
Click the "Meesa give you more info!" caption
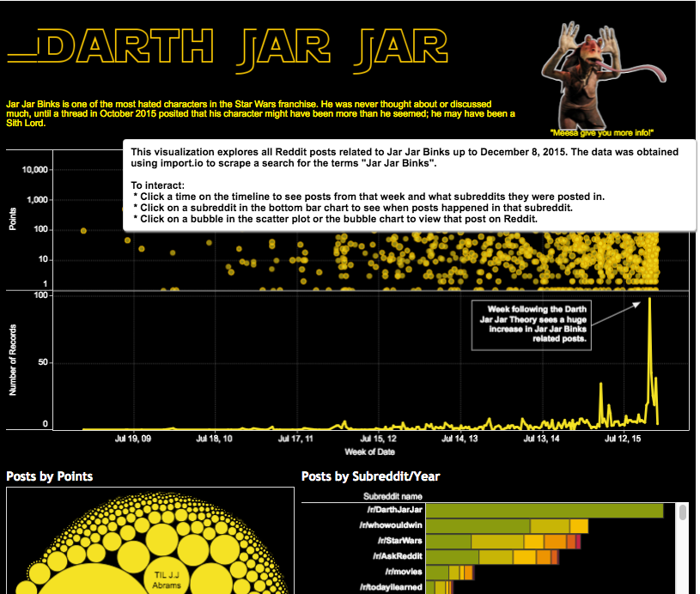601,133
